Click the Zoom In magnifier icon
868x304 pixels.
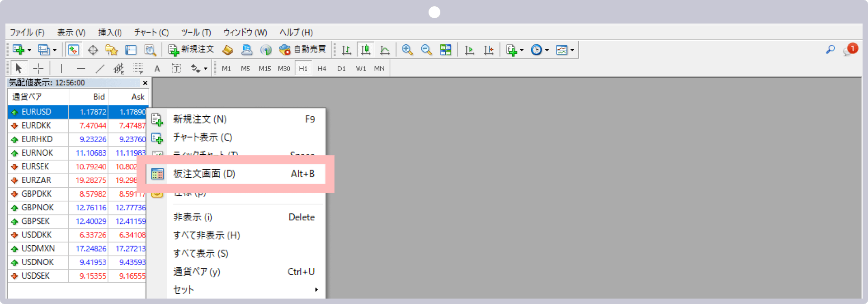click(x=407, y=50)
